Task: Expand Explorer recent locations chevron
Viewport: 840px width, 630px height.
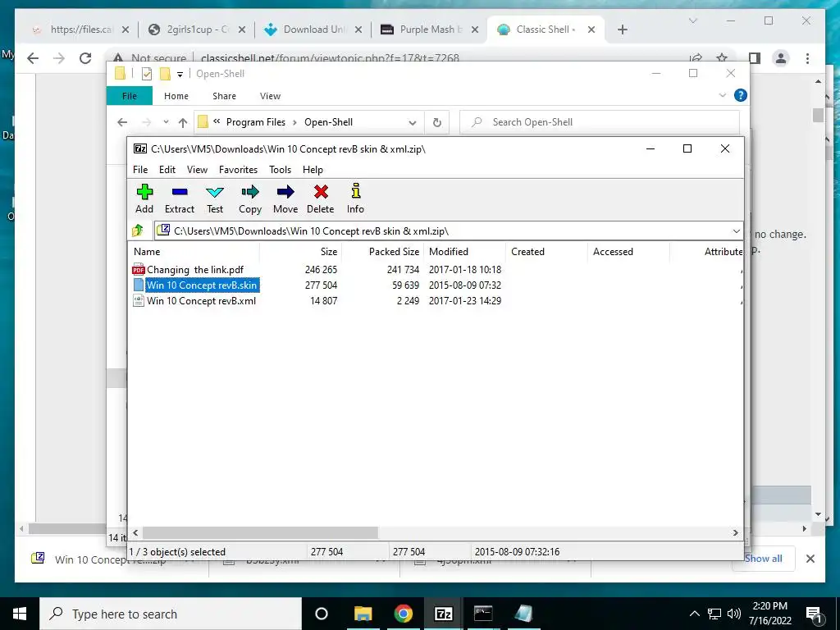Action: (x=166, y=122)
